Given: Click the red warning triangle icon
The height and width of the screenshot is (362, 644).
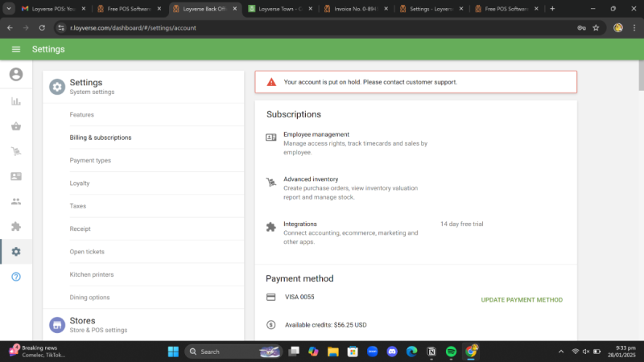Looking at the screenshot, I should (271, 82).
